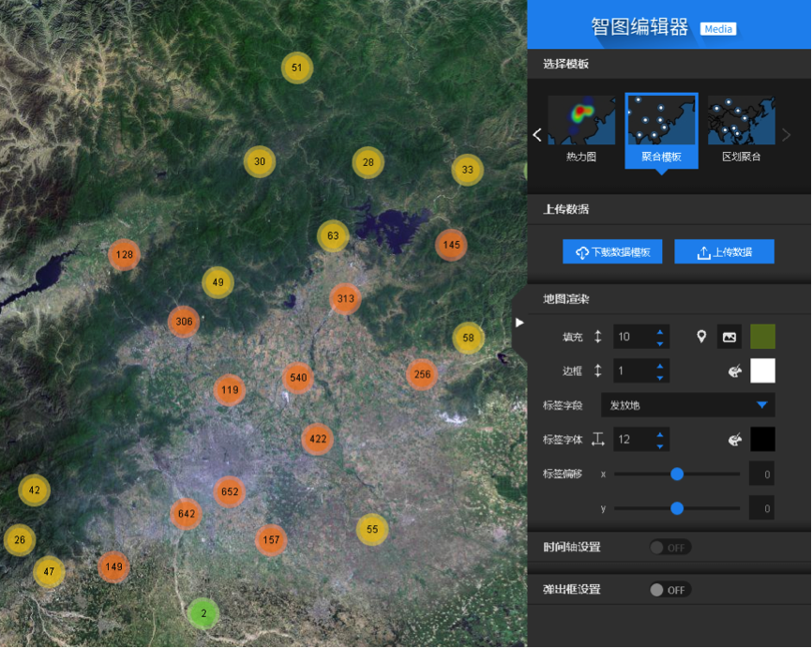This screenshot has height=648, width=812.
Task: Click the 上传数据 button
Action: click(725, 251)
